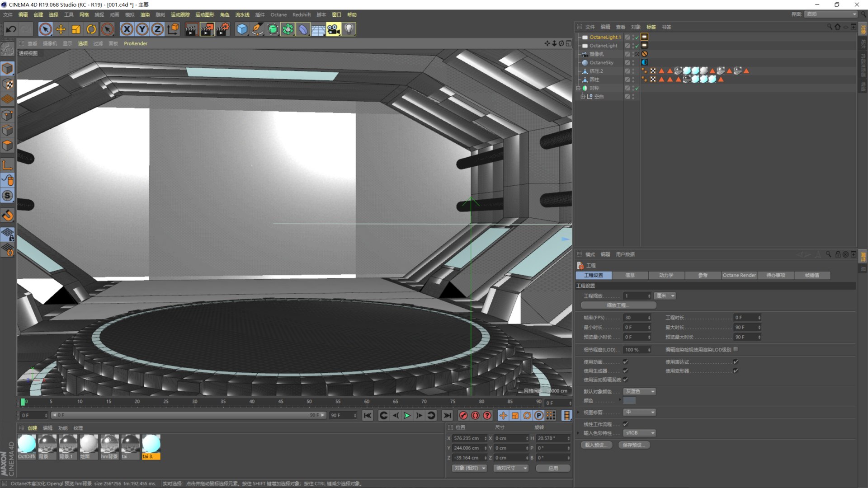Toggle the 使用动画 checkbox
The height and width of the screenshot is (488, 868).
tap(626, 362)
